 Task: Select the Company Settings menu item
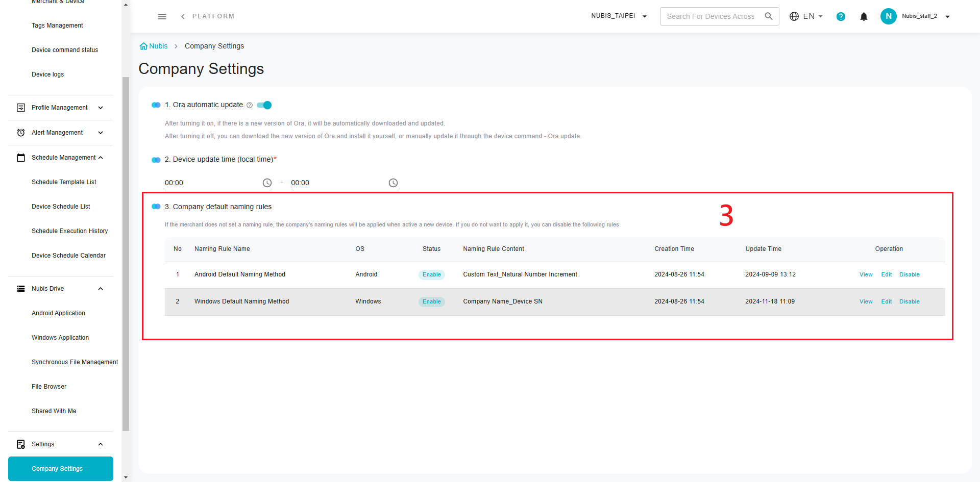coord(61,469)
